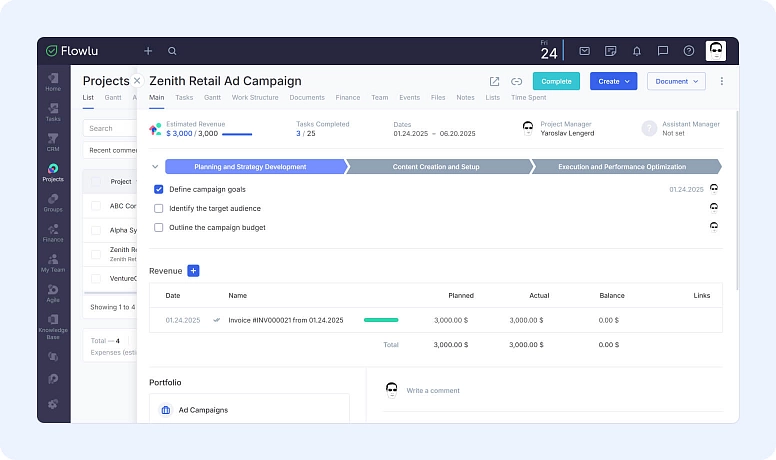Open the Create dropdown button
Image resolution: width=776 pixels, height=460 pixels.
click(613, 81)
